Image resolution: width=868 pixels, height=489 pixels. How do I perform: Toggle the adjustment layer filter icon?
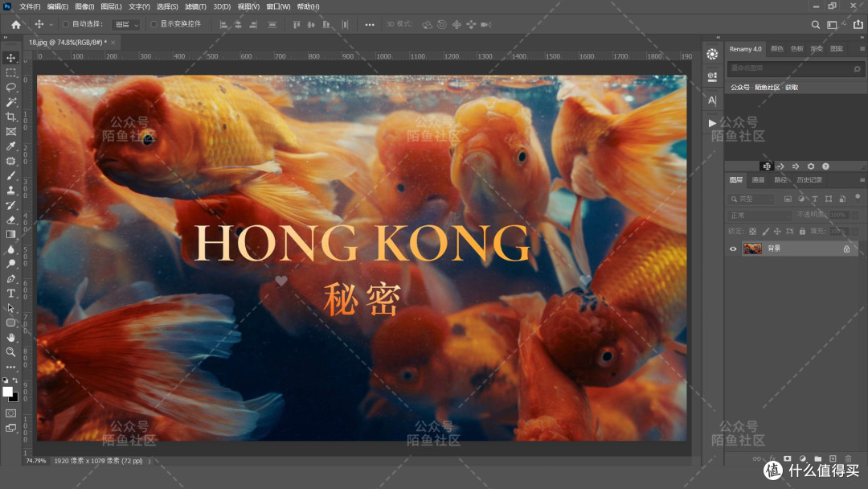[801, 199]
